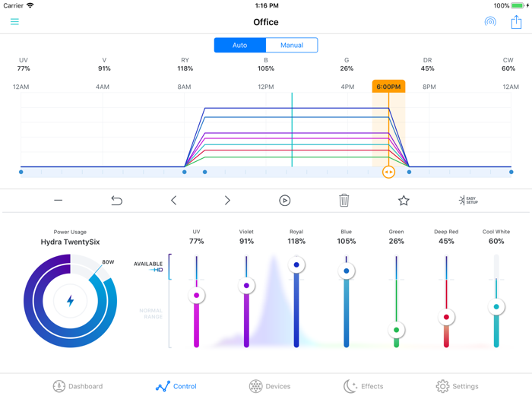This screenshot has width=532, height=399.
Task: Tap the share icon
Action: click(x=516, y=22)
